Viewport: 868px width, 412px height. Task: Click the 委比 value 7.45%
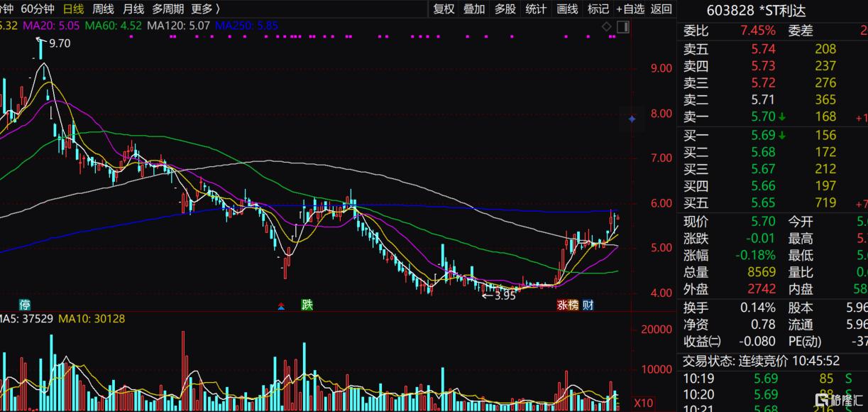coord(758,31)
